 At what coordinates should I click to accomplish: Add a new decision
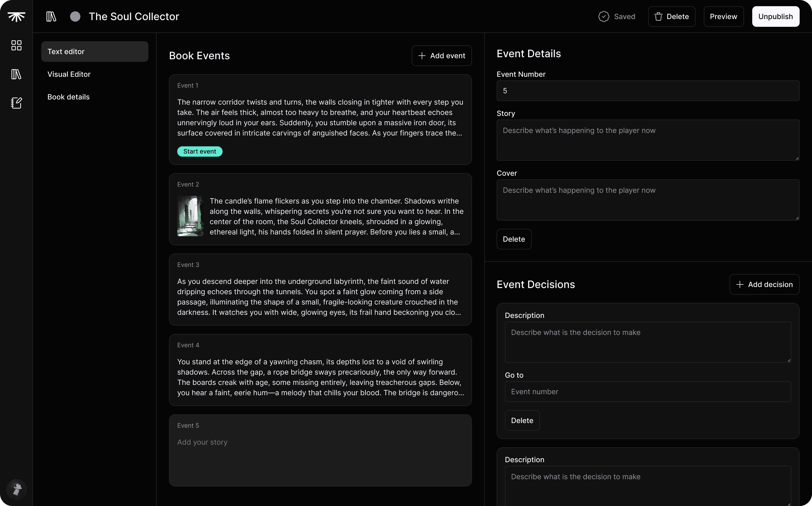[764, 284]
